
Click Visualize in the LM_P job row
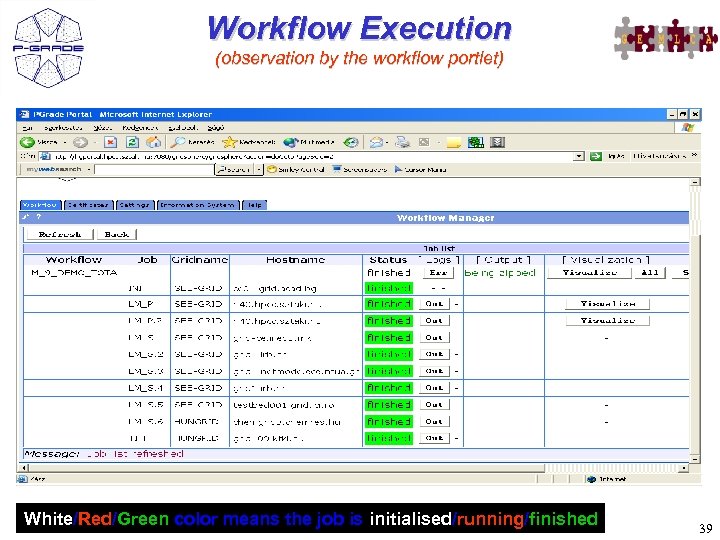pyautogui.click(x=608, y=304)
